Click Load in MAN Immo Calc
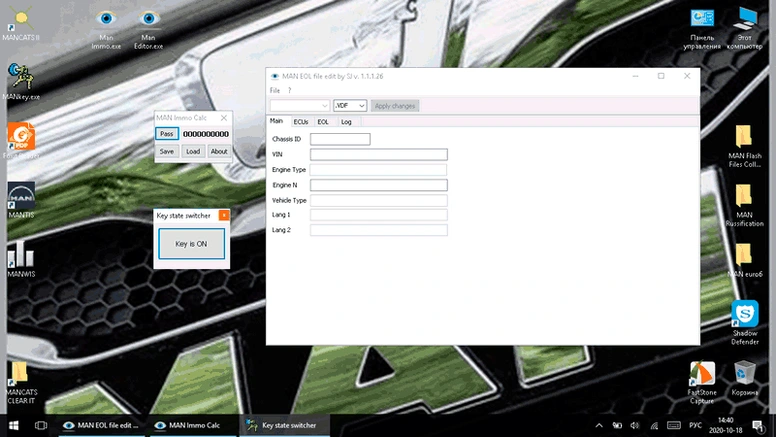The image size is (776, 437). coord(193,151)
